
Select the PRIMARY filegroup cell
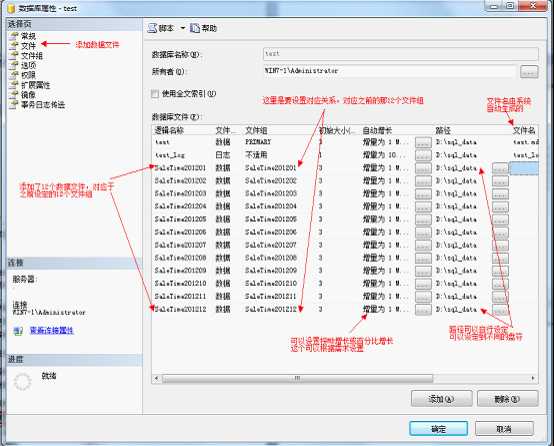(x=258, y=142)
